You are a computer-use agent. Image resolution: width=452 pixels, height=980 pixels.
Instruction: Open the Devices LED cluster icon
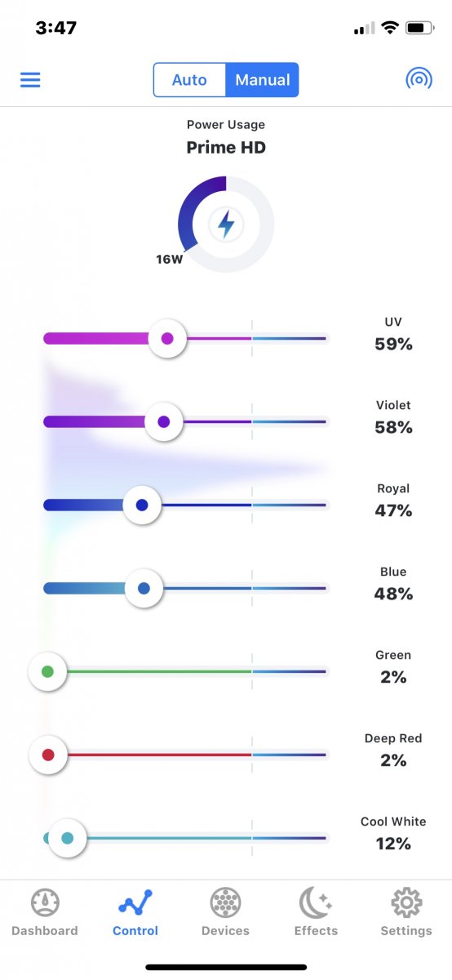pyautogui.click(x=225, y=903)
